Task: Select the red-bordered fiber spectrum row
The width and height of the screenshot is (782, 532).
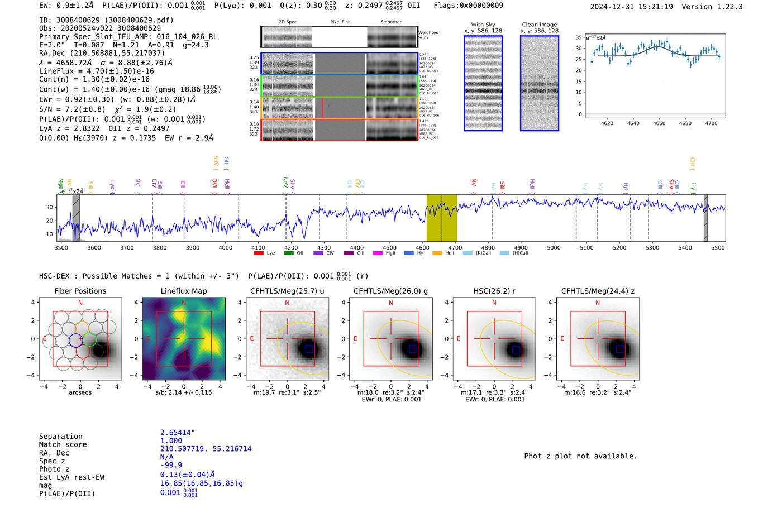Action: [340, 130]
